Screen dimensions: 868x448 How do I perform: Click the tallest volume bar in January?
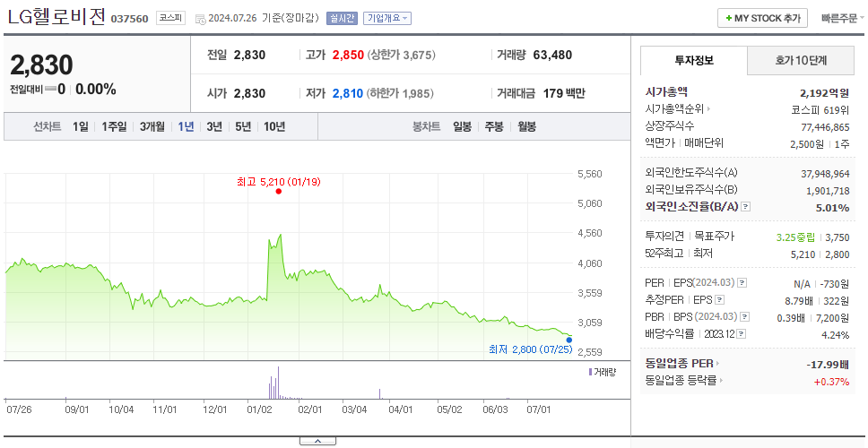pos(278,383)
